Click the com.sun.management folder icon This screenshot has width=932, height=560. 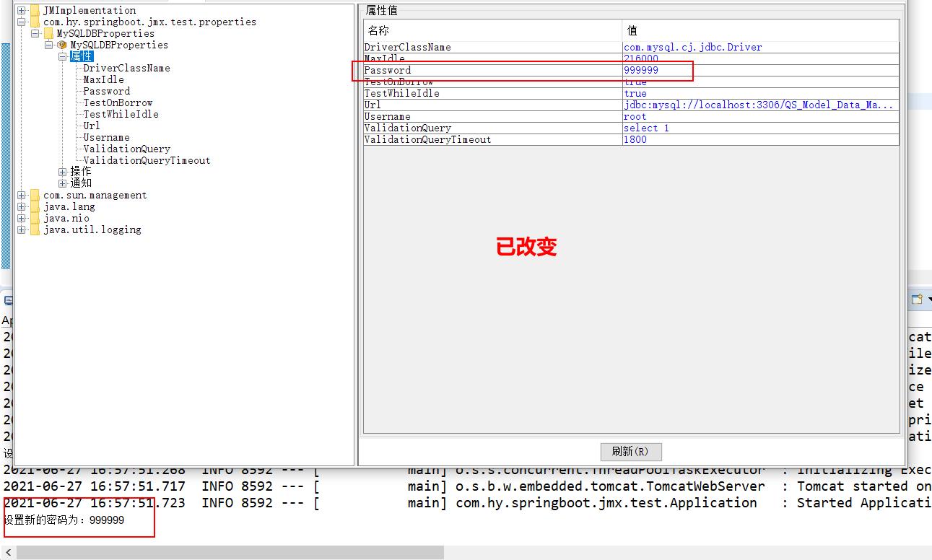coord(35,196)
